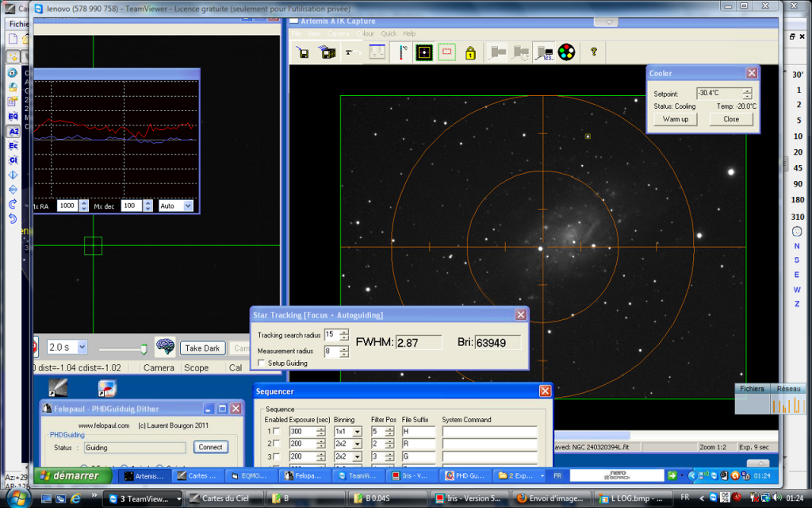Select the AZ coordinate button in sidebar
Image resolution: width=812 pixels, height=508 pixels.
pos(13,131)
